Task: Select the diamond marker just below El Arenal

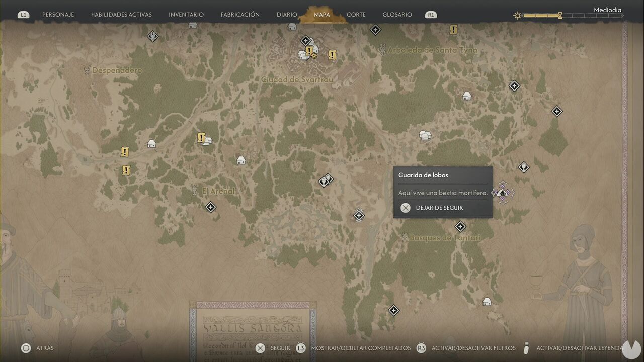Action: click(x=211, y=207)
